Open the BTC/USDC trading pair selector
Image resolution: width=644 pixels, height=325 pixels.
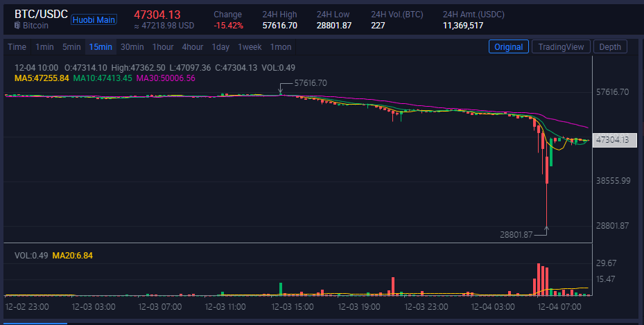(41, 14)
